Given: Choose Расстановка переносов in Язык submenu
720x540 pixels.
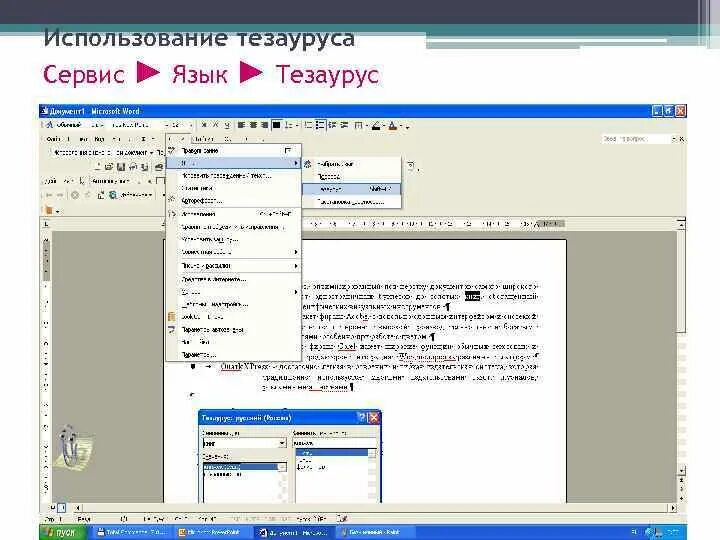Looking at the screenshot, I should point(352,202).
